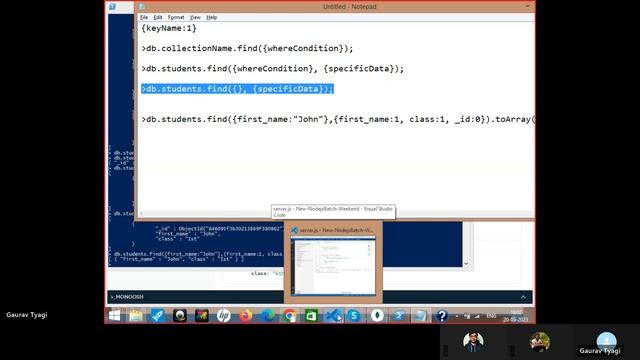This screenshot has height=360, width=640.
Task: Open the green Store icon on taskbar
Action: (311, 316)
